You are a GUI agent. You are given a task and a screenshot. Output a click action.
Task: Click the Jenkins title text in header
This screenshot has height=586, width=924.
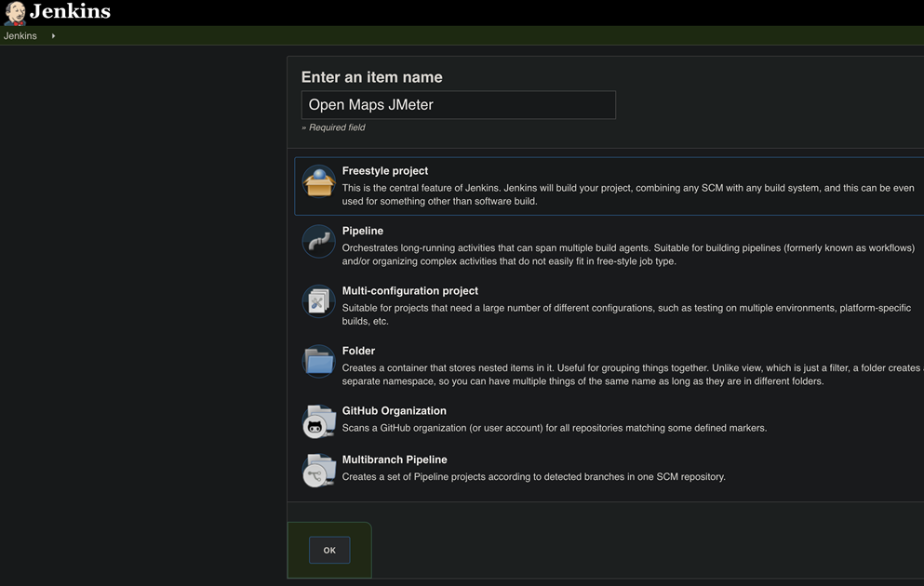pos(70,11)
